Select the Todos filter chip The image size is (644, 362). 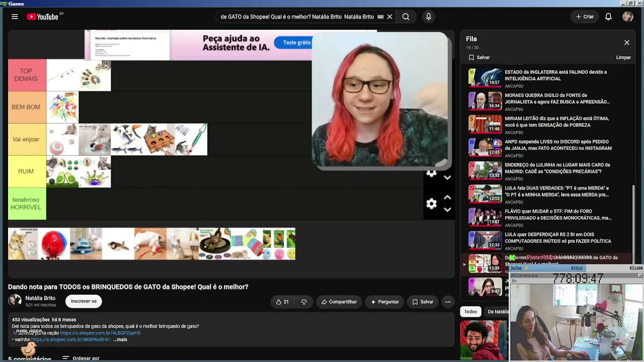click(x=470, y=312)
